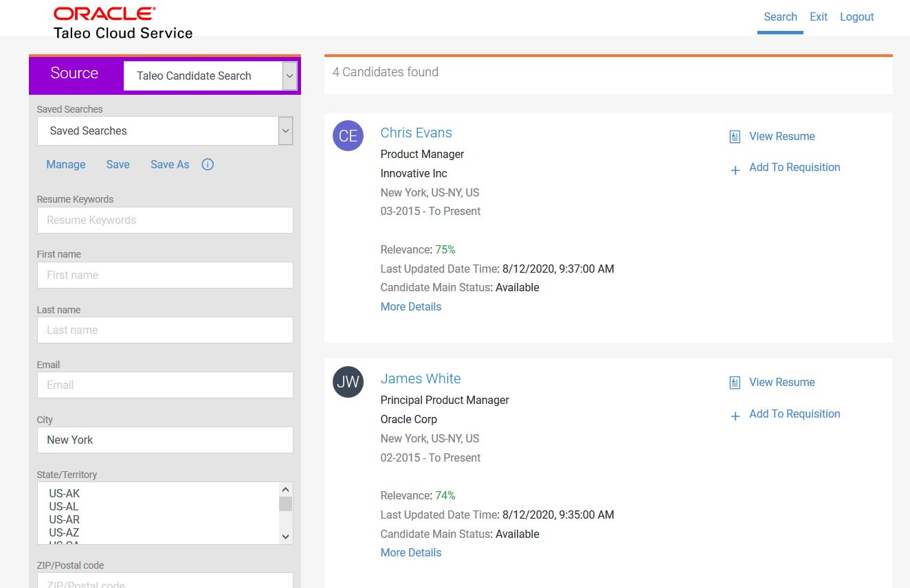Click the Save As link

[x=170, y=164]
